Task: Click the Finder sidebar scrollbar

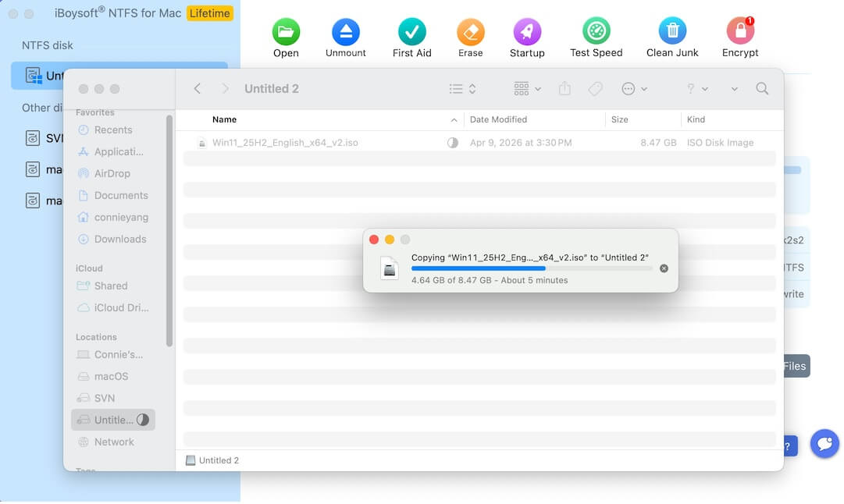Action: point(169,231)
